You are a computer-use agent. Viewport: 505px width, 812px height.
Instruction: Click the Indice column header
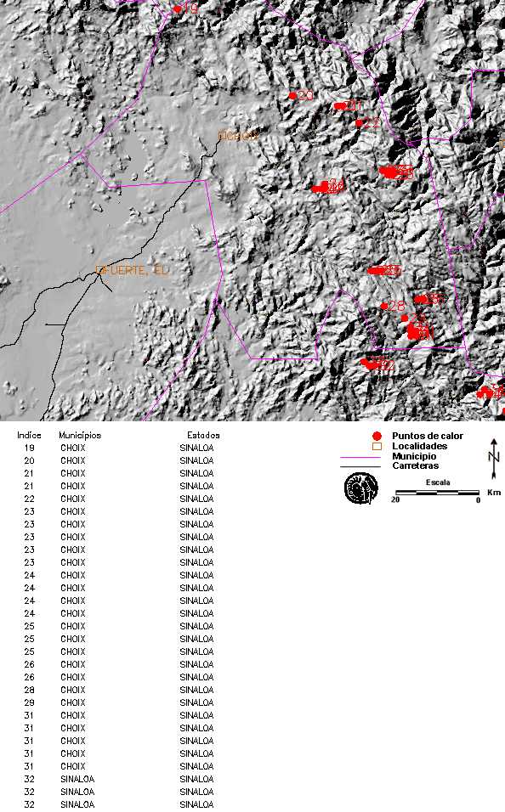29,436
